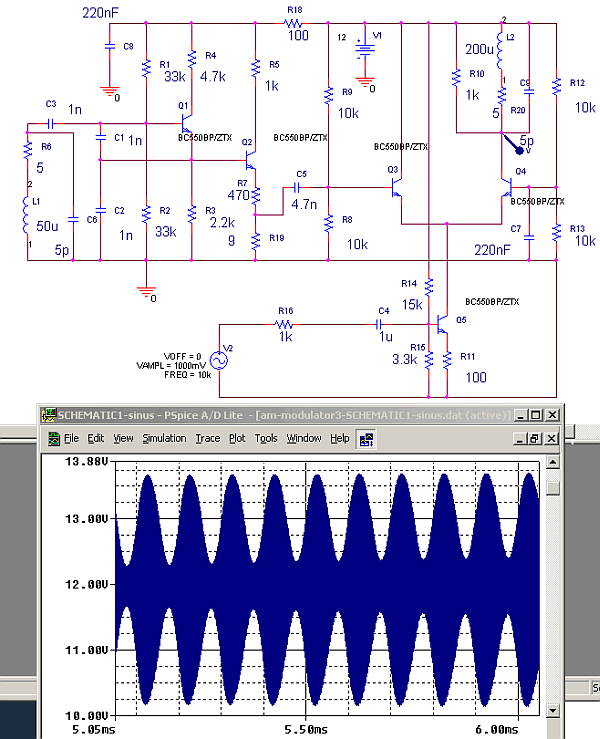The image size is (600, 739).
Task: Click the vertical scrollbar thumb
Action: point(553,488)
